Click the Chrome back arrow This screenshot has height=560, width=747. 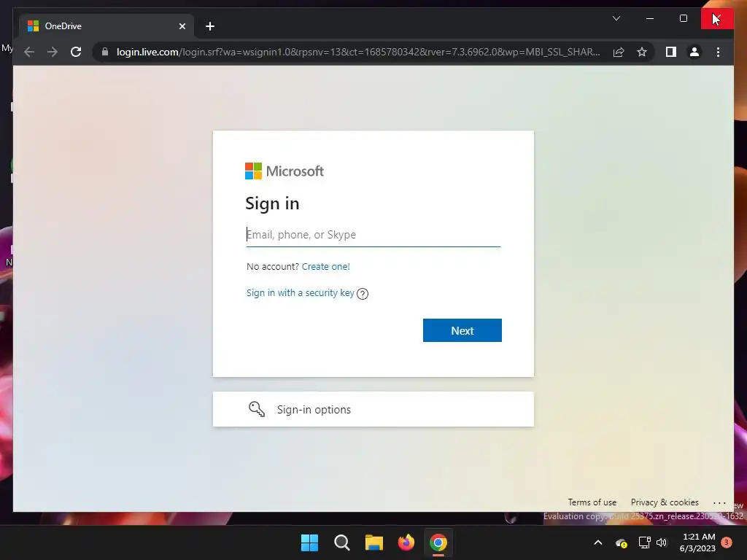point(29,52)
